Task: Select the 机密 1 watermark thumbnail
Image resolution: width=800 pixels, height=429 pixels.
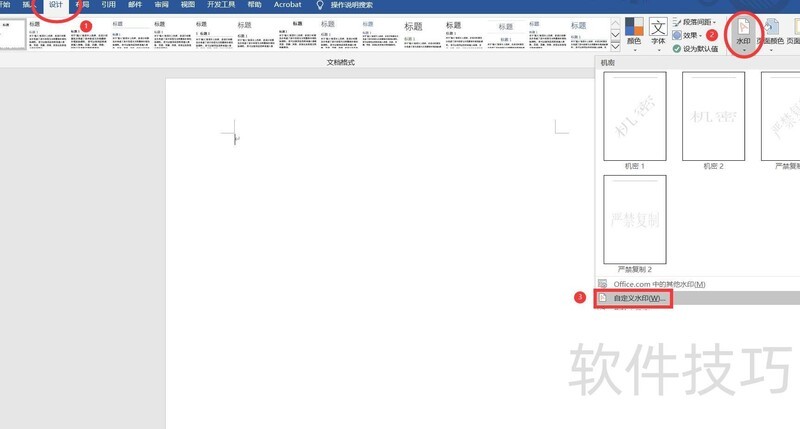Action: tap(635, 116)
